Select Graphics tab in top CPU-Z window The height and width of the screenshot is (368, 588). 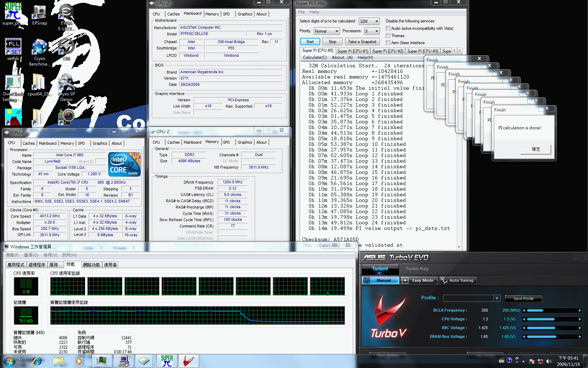pos(245,14)
